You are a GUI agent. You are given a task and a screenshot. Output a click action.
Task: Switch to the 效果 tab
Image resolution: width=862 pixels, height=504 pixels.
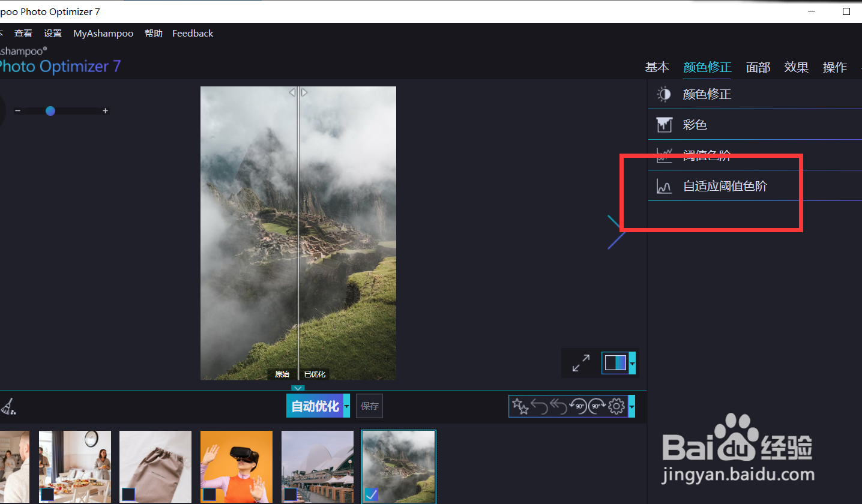(797, 67)
